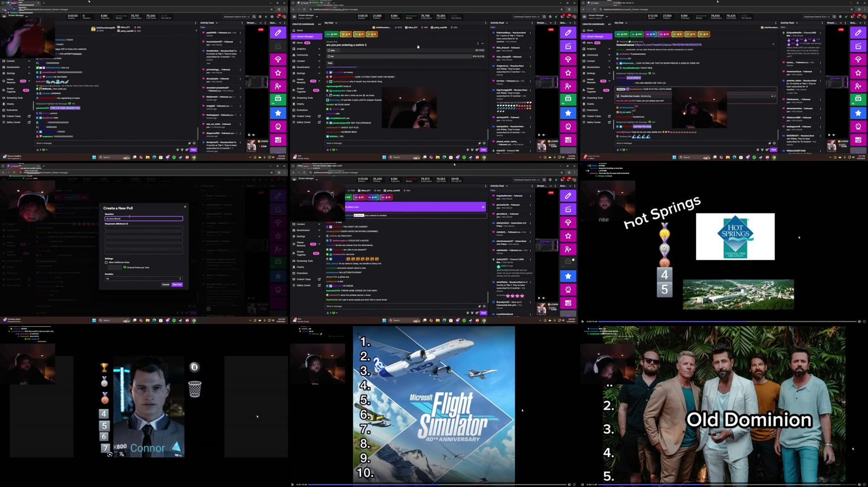Seek the Flight Simulator video progress bar
The height and width of the screenshot is (487, 868).
pyautogui.click(x=437, y=484)
